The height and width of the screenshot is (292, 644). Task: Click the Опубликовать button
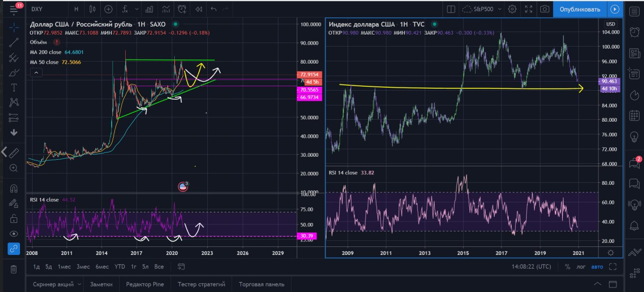pyautogui.click(x=579, y=9)
